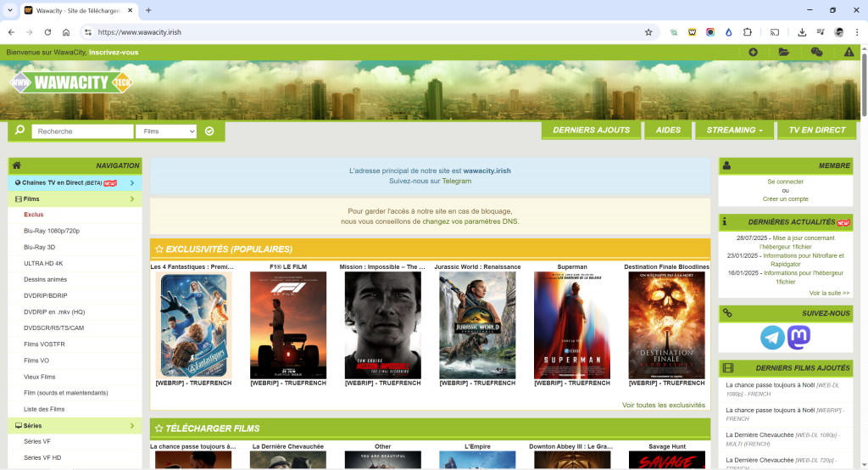
Task: Click the chat bubbles icon in header
Action: 816,52
